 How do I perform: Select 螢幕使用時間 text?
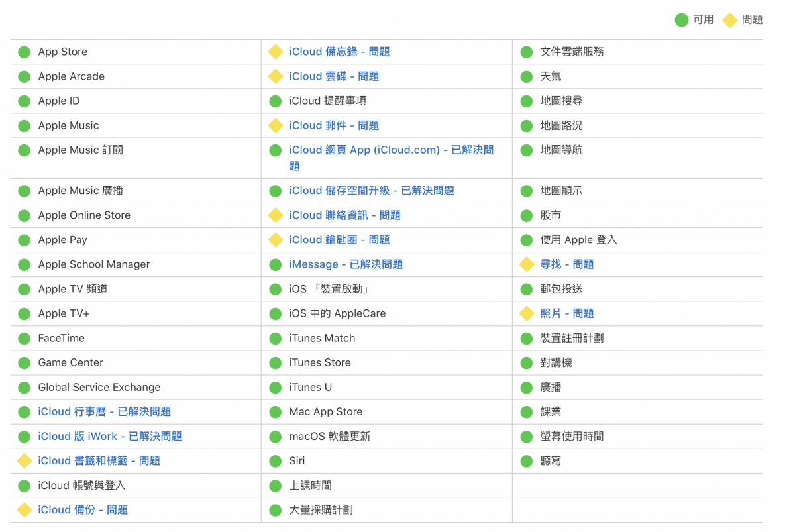click(572, 436)
